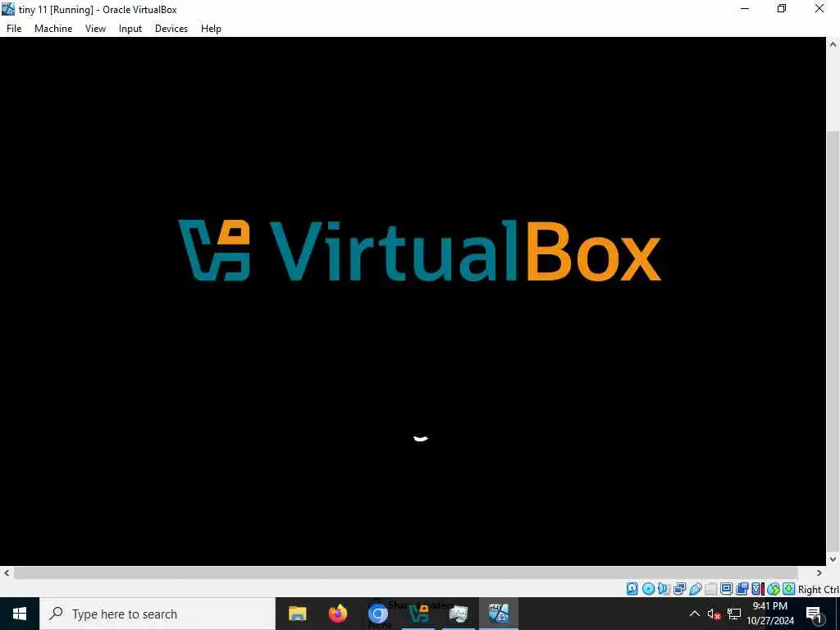Viewport: 840px width, 630px height.
Task: Open the notification center icon
Action: coord(814,614)
